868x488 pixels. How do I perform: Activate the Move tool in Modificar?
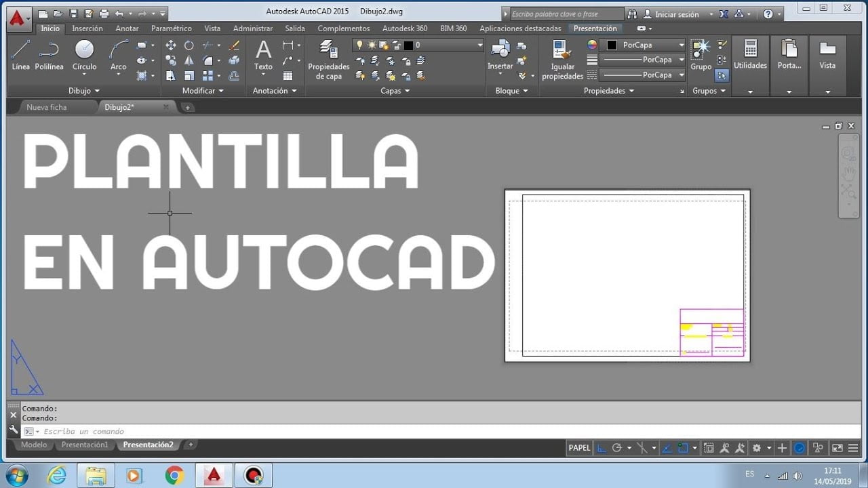point(171,45)
